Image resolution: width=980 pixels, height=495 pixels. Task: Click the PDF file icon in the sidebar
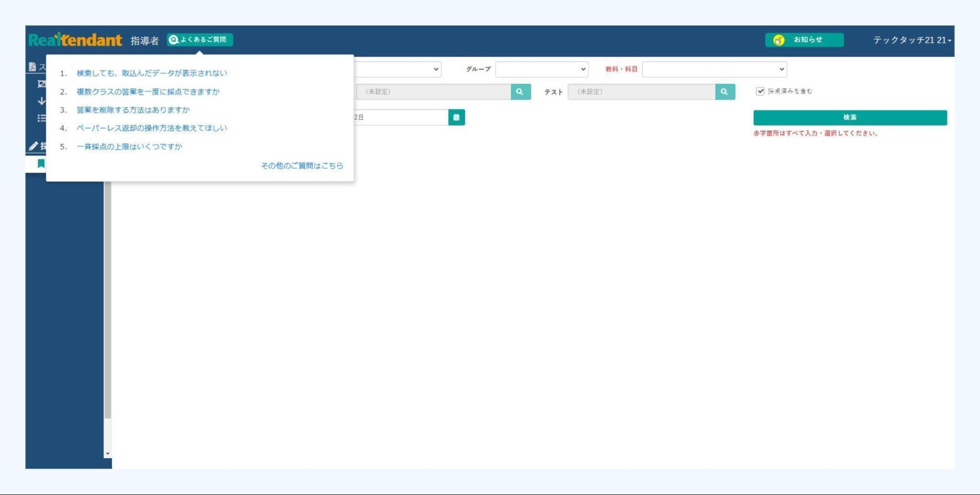pos(32,67)
